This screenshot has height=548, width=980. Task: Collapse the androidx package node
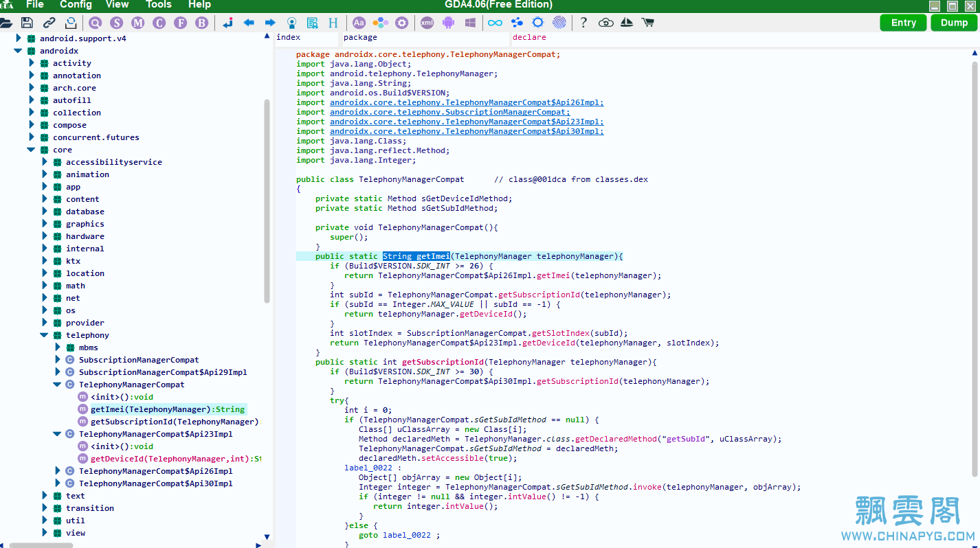click(x=18, y=51)
